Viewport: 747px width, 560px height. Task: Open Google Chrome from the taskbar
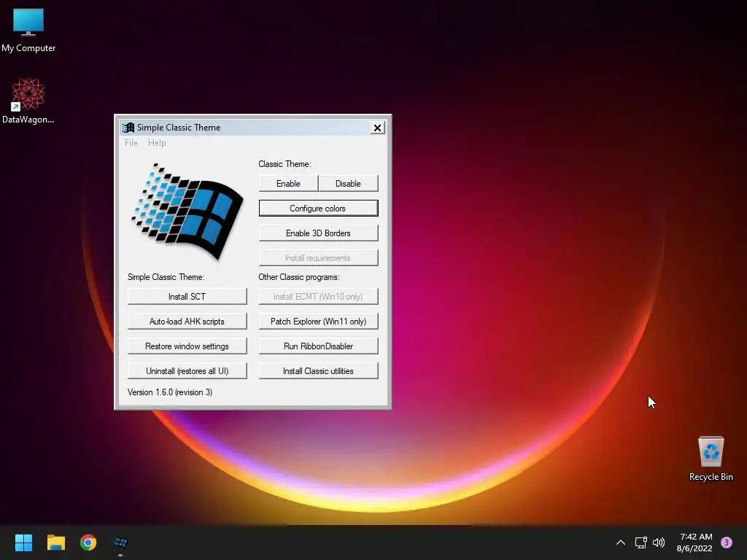click(88, 542)
